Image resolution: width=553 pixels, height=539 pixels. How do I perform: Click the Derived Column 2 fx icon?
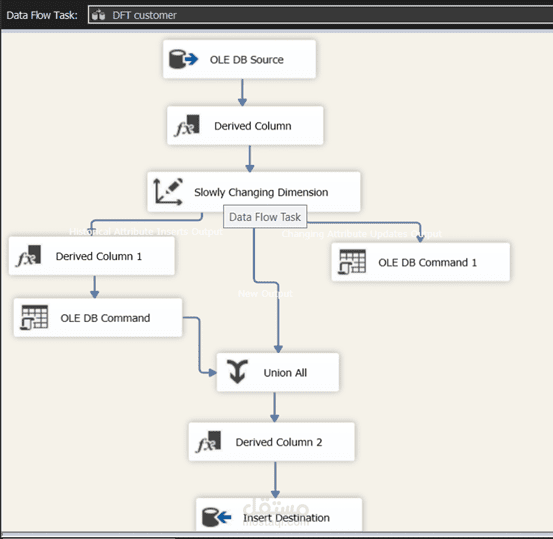click(208, 441)
